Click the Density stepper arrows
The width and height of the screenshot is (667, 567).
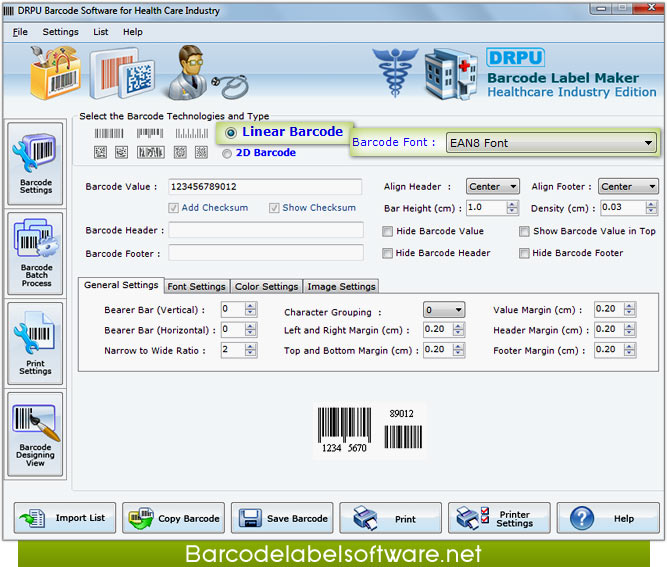(651, 208)
